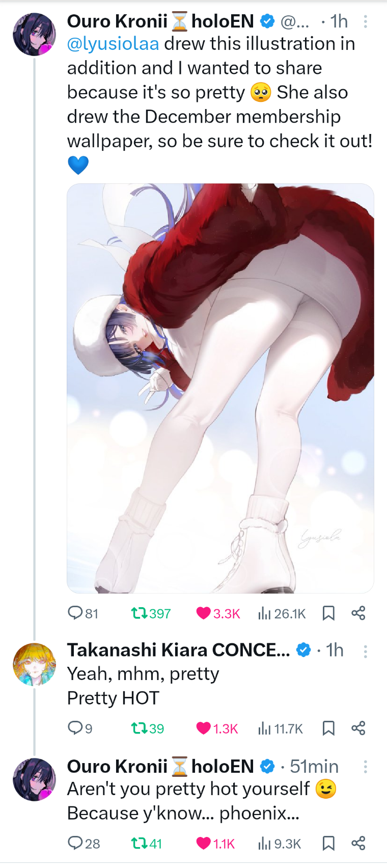This screenshot has height=868, width=387.
Task: Bookmark Kiara's Pretty HOT reply
Action: (328, 728)
